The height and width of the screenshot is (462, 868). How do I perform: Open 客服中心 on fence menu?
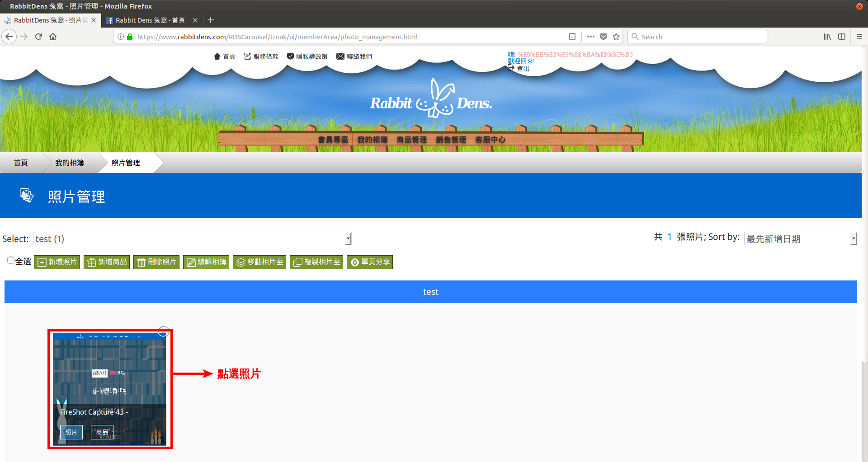(x=491, y=140)
